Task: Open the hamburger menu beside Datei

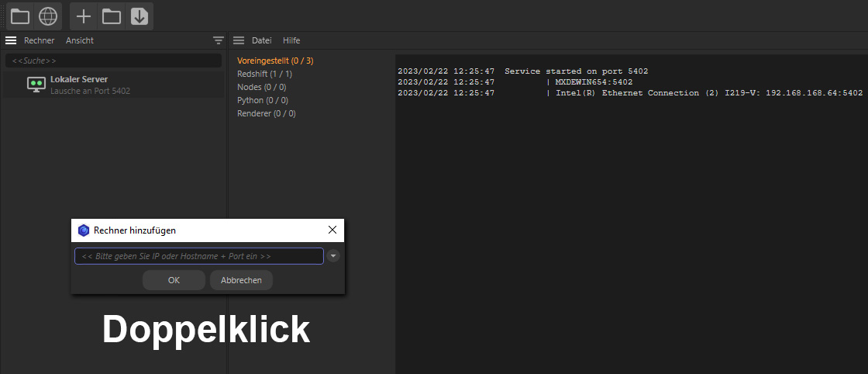Action: pyautogui.click(x=239, y=40)
